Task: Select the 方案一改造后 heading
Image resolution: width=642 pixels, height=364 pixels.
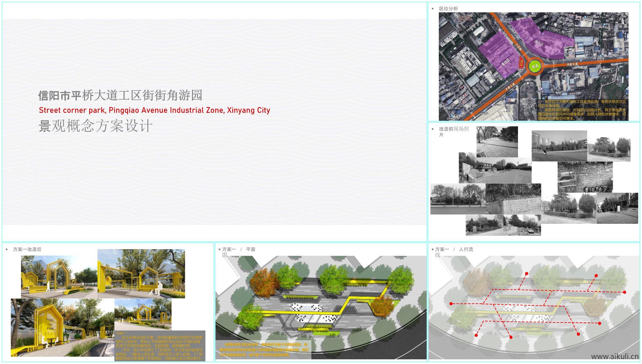Action: [x=27, y=249]
